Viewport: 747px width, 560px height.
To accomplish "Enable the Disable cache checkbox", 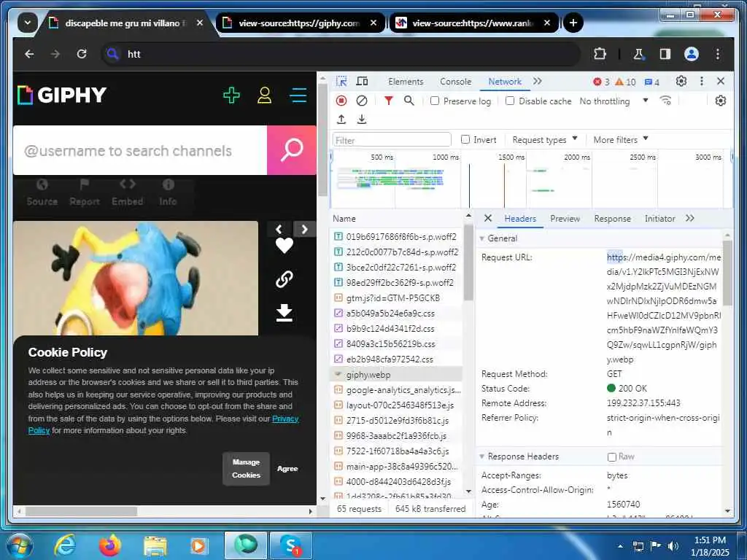I will [x=510, y=101].
